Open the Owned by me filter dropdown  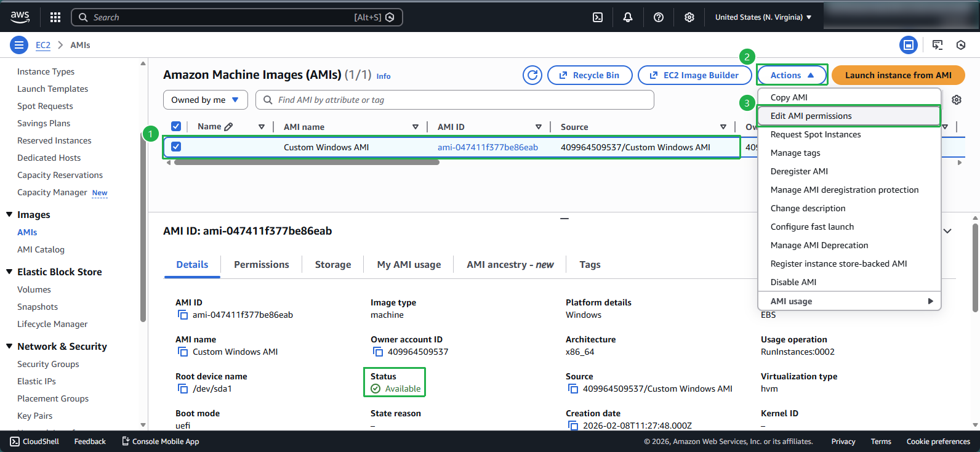(x=205, y=100)
